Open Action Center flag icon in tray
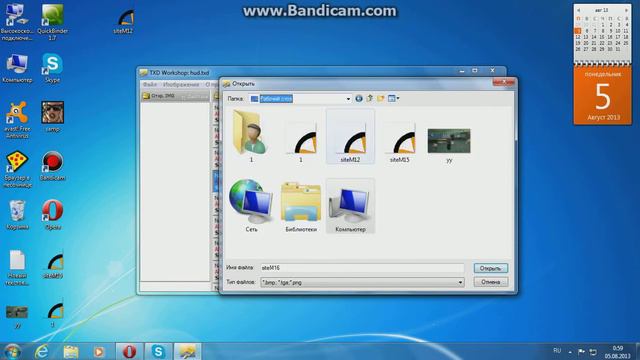Image resolution: width=640 pixels, height=360 pixels. pyautogui.click(x=581, y=351)
